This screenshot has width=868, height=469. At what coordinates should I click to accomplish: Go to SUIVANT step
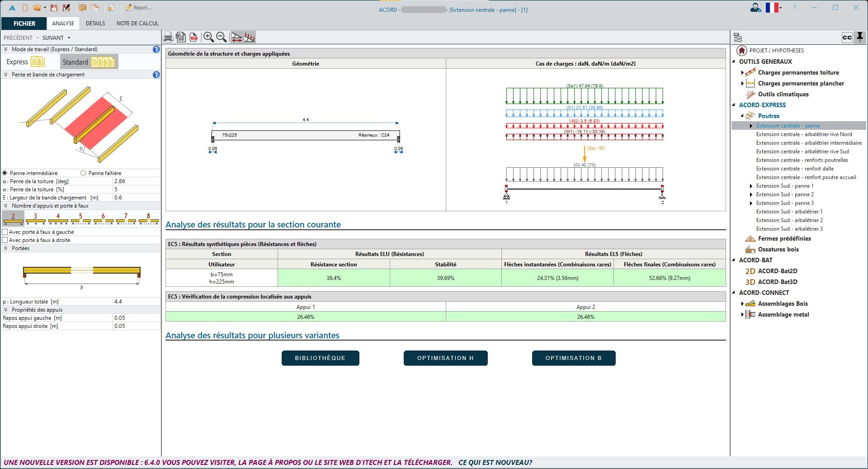point(53,38)
